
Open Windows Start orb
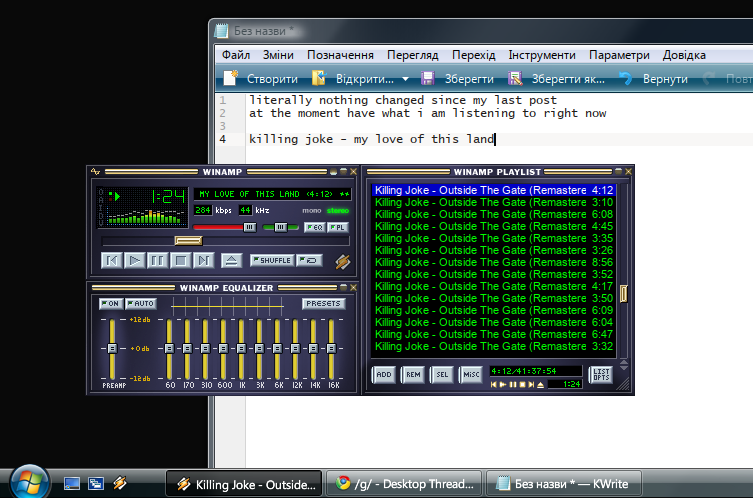coord(29,481)
